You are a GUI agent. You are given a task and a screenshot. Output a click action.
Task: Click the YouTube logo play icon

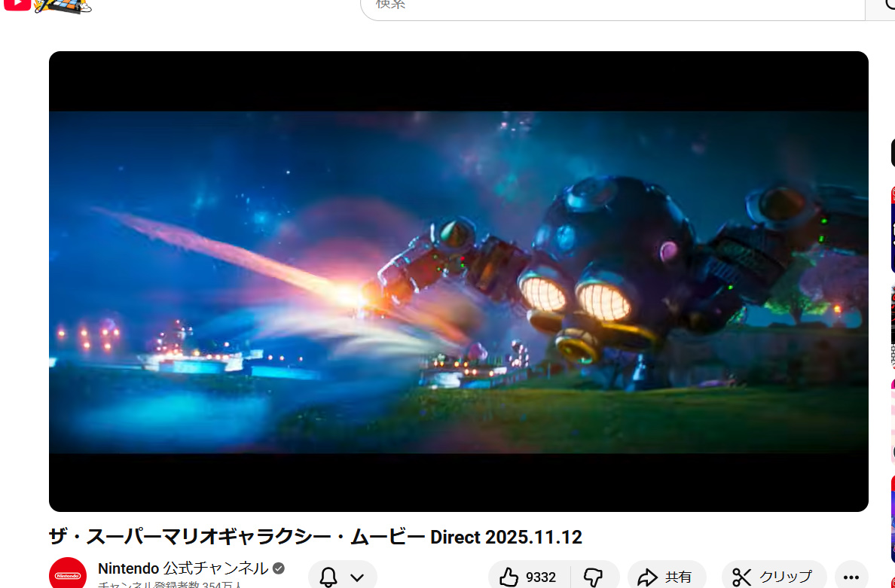pos(17,4)
